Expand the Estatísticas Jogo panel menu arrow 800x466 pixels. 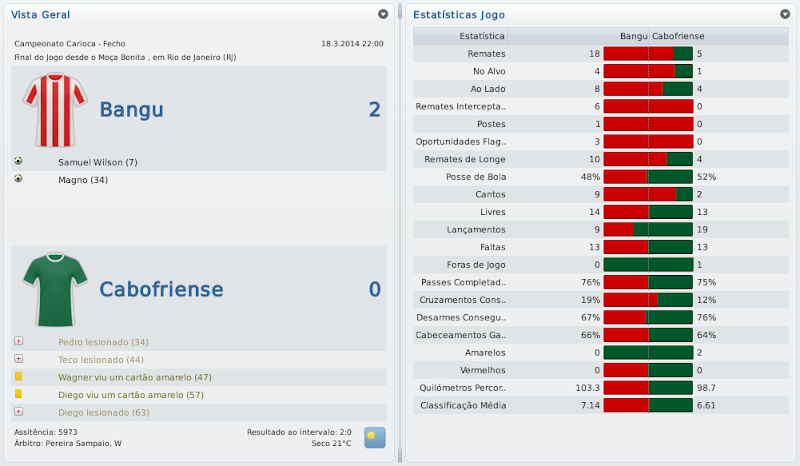pyautogui.click(x=784, y=15)
